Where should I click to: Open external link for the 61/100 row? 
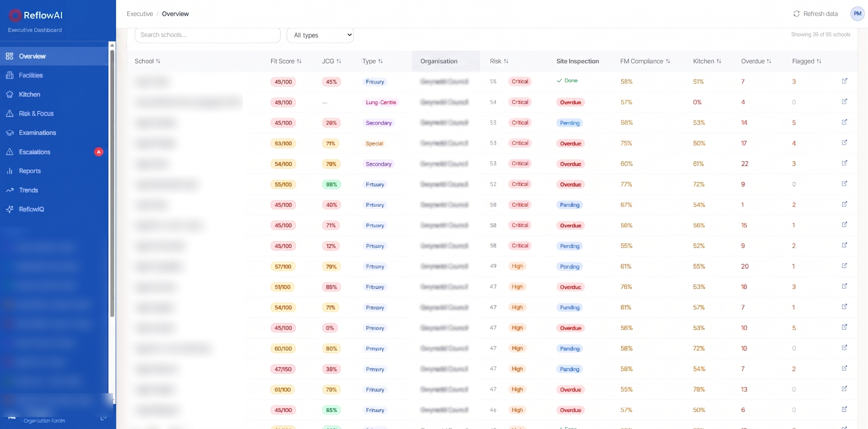tap(844, 389)
